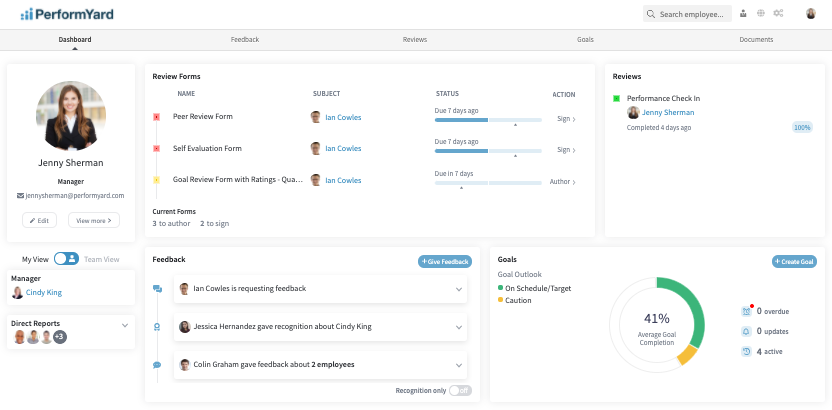Screen dimensions: 832x410
Task: Click green status icon for Performance Check In
Action: point(617,99)
